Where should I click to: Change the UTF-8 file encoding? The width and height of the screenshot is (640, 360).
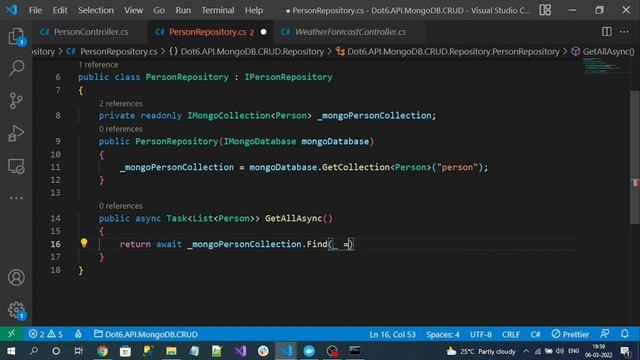(481, 334)
